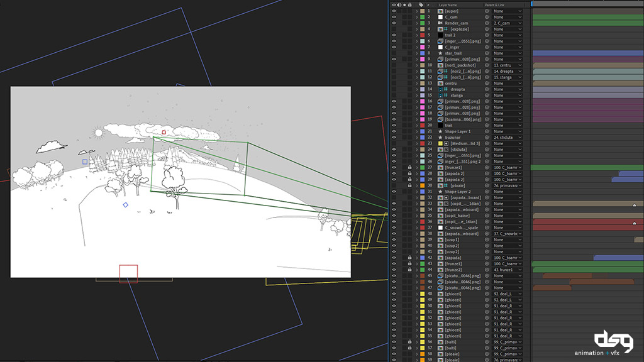The width and height of the screenshot is (644, 362).
Task: Select the layer named dreapta
Action: tap(458, 89)
